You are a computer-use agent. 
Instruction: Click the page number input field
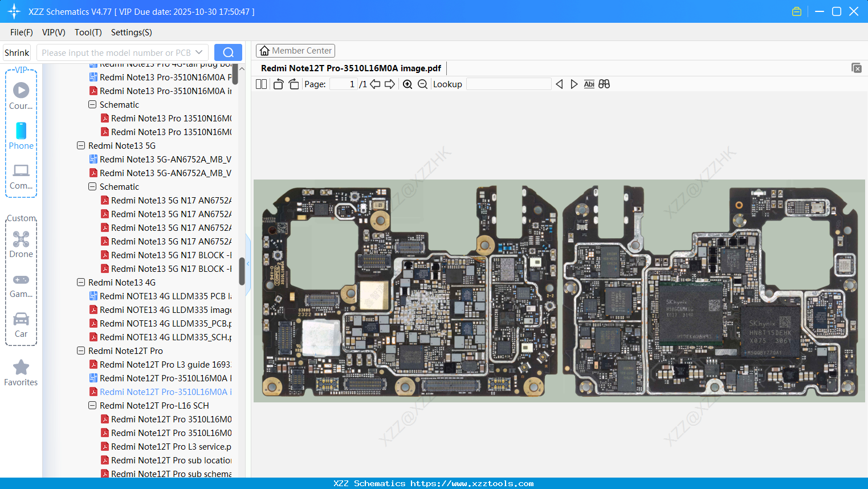pos(344,84)
